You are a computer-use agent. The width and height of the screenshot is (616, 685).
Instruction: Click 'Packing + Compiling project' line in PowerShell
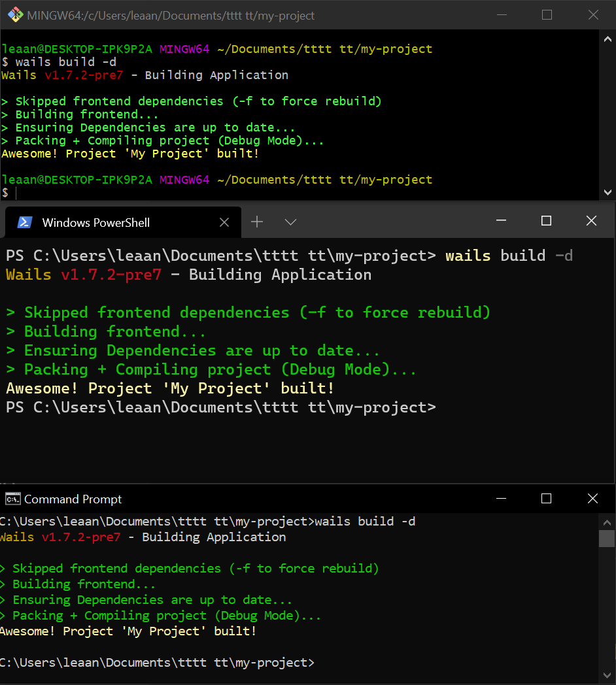coord(211,369)
